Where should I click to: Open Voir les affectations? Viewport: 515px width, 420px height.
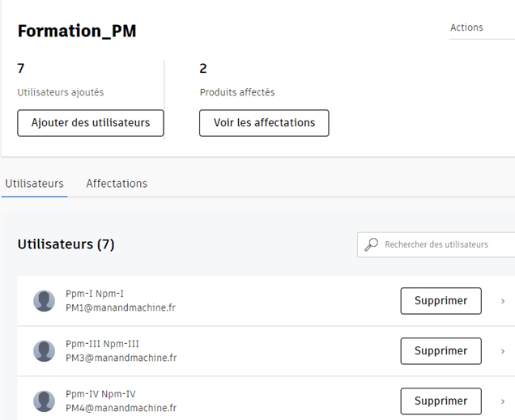point(264,123)
